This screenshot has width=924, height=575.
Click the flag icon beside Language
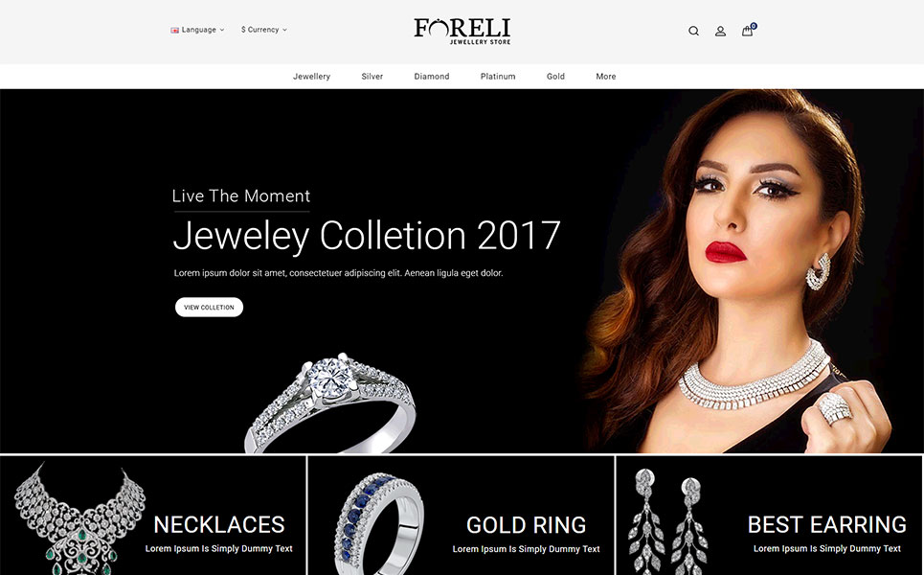click(174, 30)
